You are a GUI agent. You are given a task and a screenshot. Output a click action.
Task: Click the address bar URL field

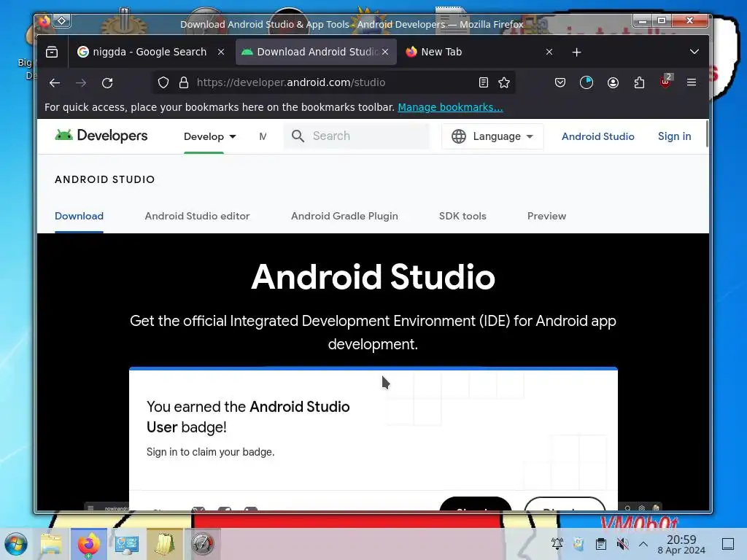(333, 83)
